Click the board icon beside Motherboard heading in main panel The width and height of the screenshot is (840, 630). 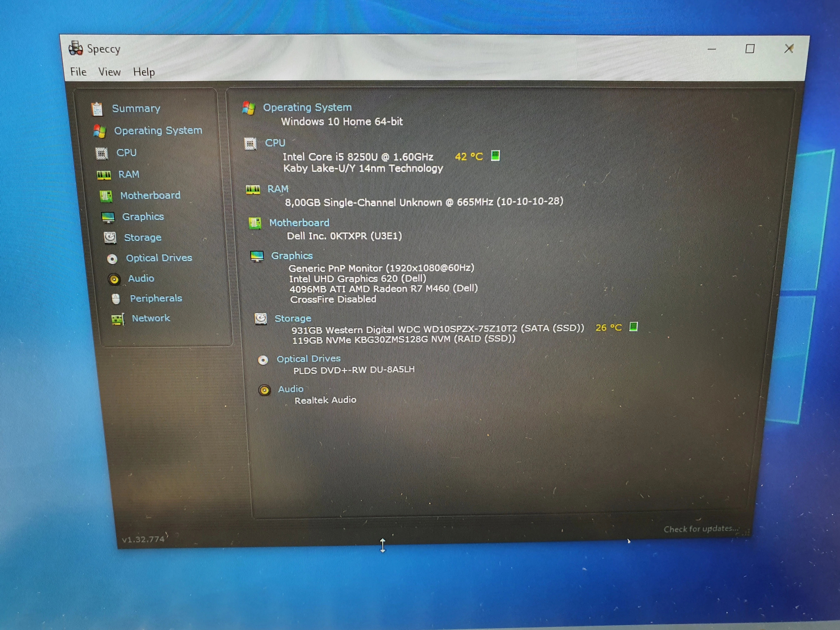click(x=255, y=223)
